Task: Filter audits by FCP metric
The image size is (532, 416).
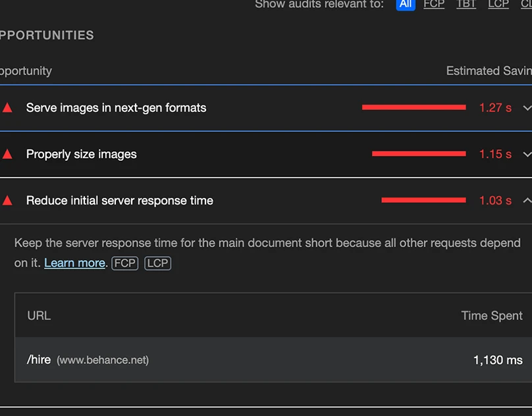Action: 434,4
